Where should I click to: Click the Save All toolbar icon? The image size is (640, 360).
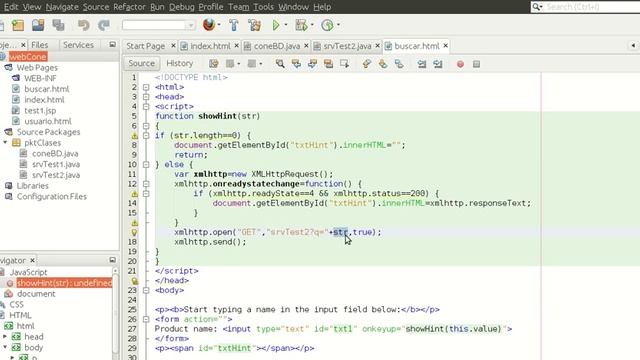point(58,25)
